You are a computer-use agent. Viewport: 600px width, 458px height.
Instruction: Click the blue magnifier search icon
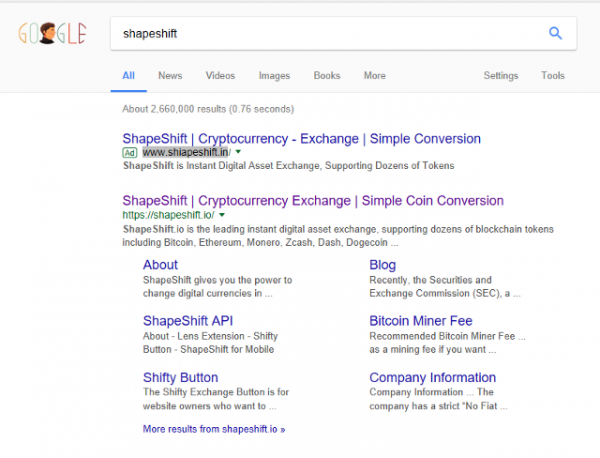tap(555, 33)
